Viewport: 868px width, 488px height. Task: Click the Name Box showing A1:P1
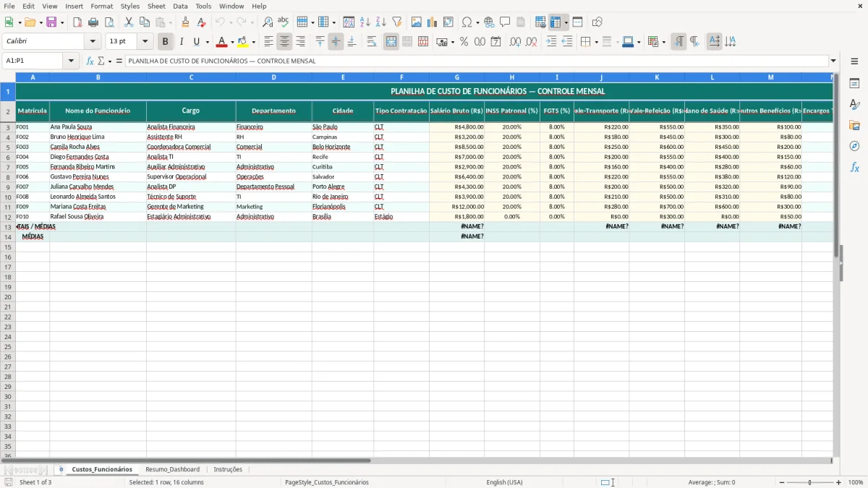pyautogui.click(x=33, y=61)
